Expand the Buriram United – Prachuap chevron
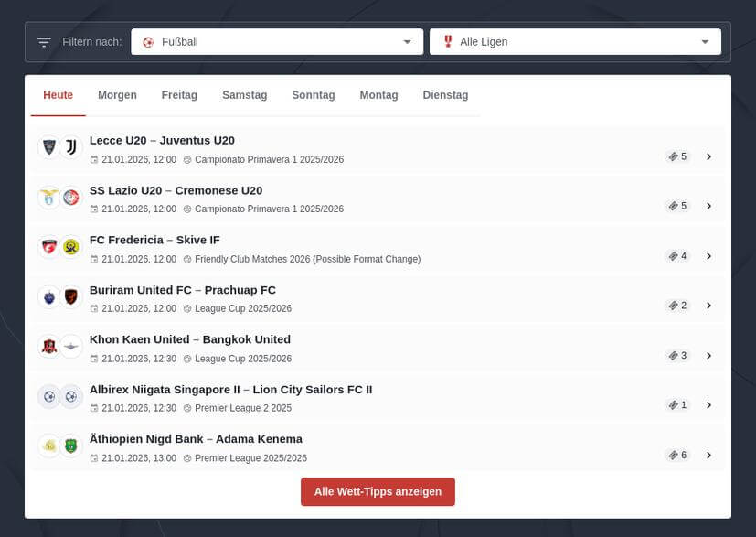 (x=708, y=306)
